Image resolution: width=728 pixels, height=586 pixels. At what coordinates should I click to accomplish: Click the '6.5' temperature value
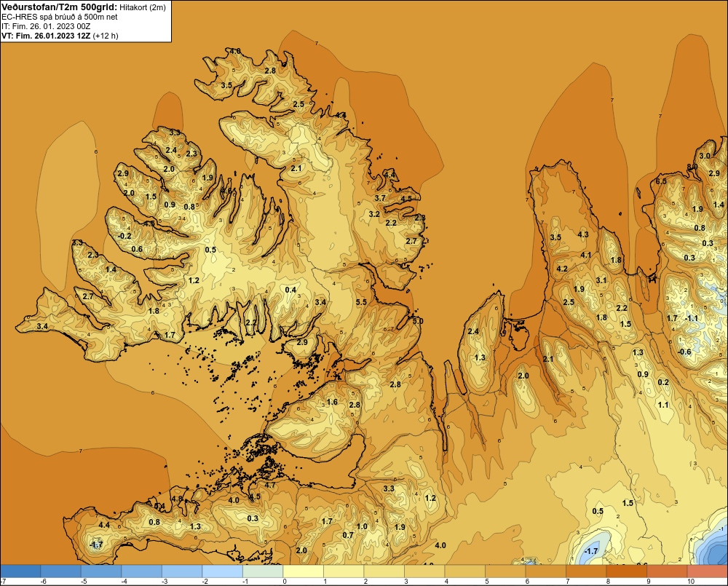click(661, 181)
